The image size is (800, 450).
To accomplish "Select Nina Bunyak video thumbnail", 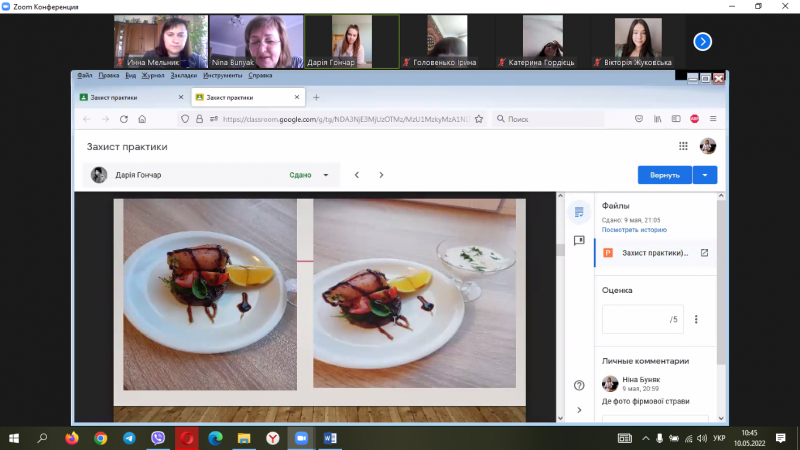I will point(256,42).
